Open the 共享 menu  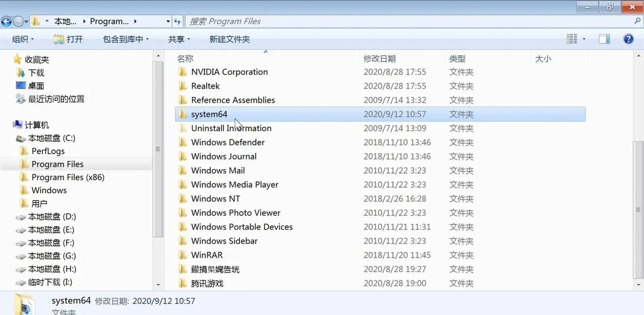tap(179, 39)
